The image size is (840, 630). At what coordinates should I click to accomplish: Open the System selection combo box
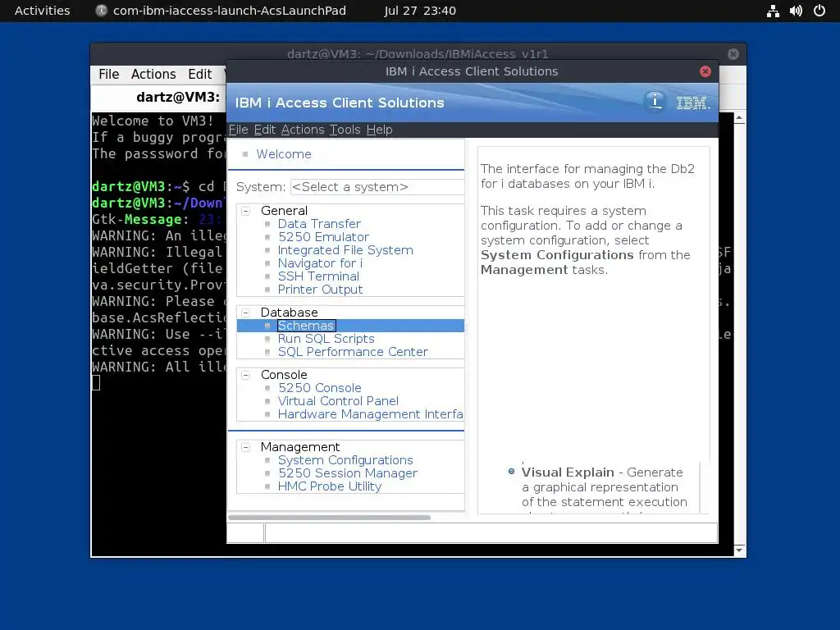[377, 187]
